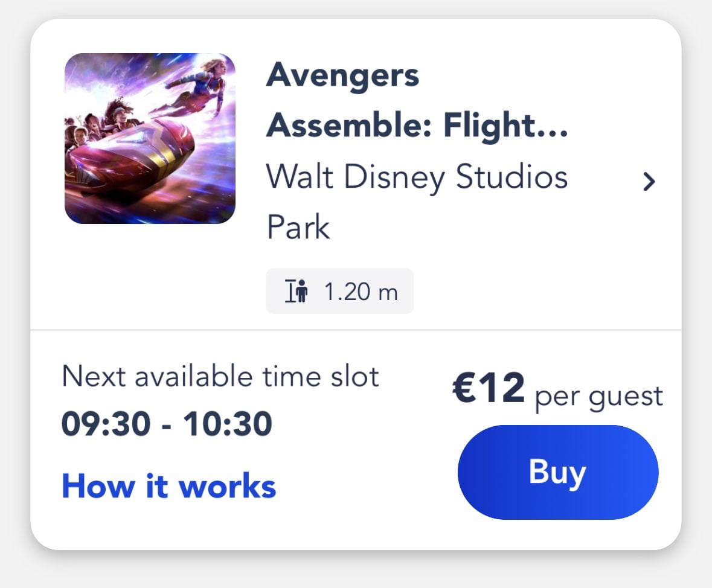
Task: Click the €12 price
Action: click(x=489, y=389)
